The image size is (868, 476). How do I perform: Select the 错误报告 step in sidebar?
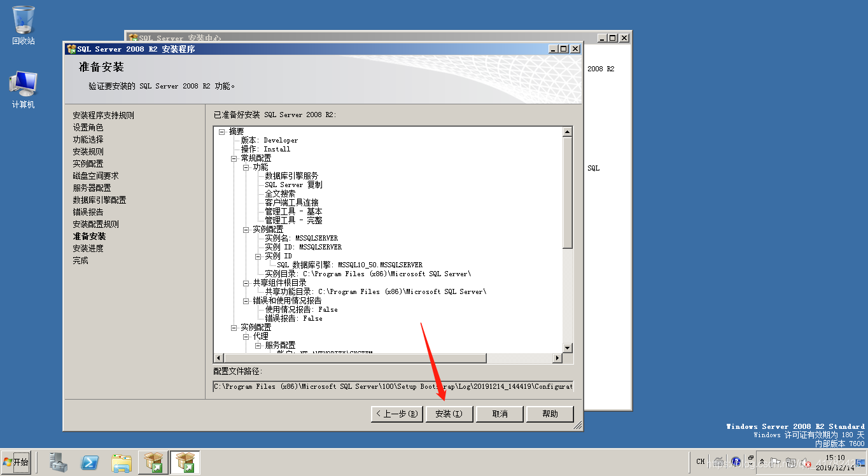[88, 212]
